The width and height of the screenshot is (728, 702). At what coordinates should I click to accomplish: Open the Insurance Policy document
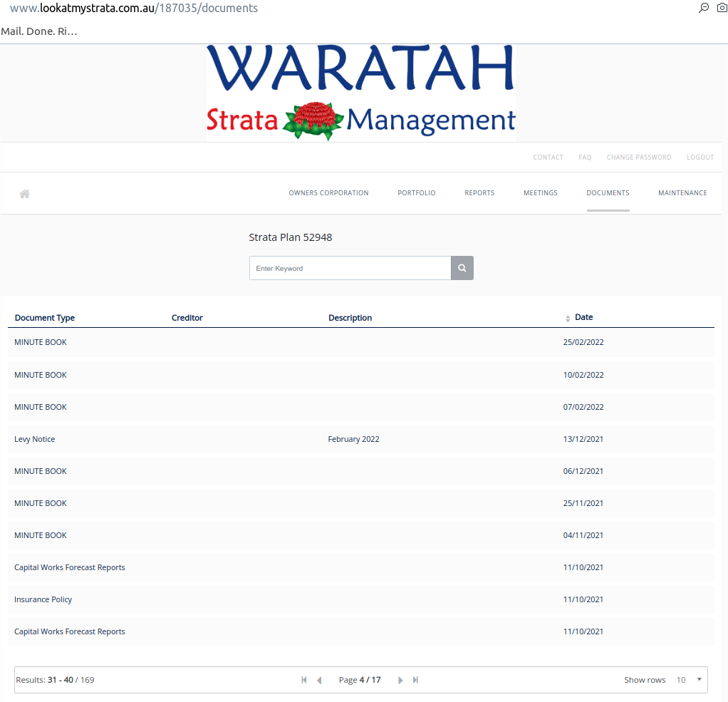[x=360, y=599]
